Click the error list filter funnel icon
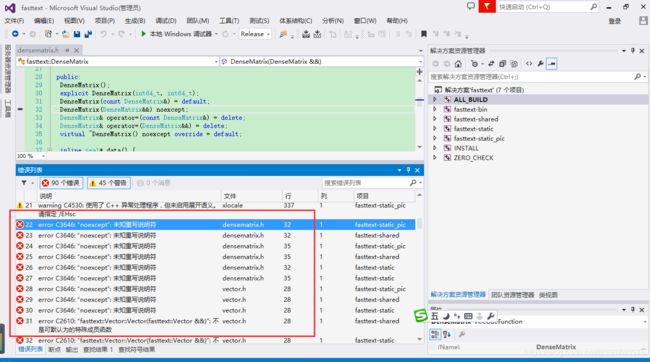The height and width of the screenshot is (362, 650). pos(24,183)
